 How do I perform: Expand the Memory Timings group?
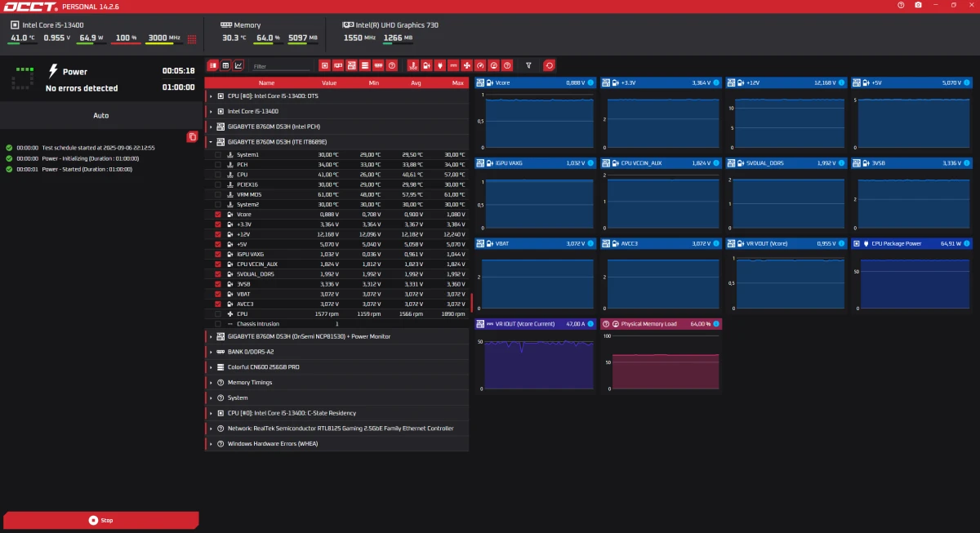[211, 383]
